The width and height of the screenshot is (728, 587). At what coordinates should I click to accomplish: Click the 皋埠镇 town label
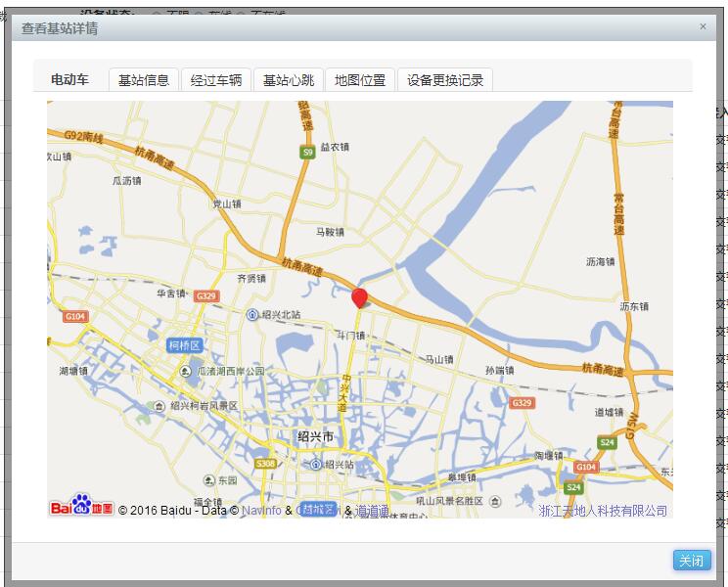click(462, 477)
